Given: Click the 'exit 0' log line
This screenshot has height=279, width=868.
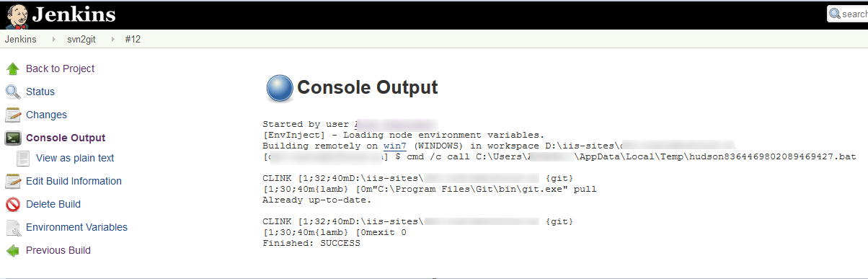Looking at the screenshot, I should coord(335,232).
